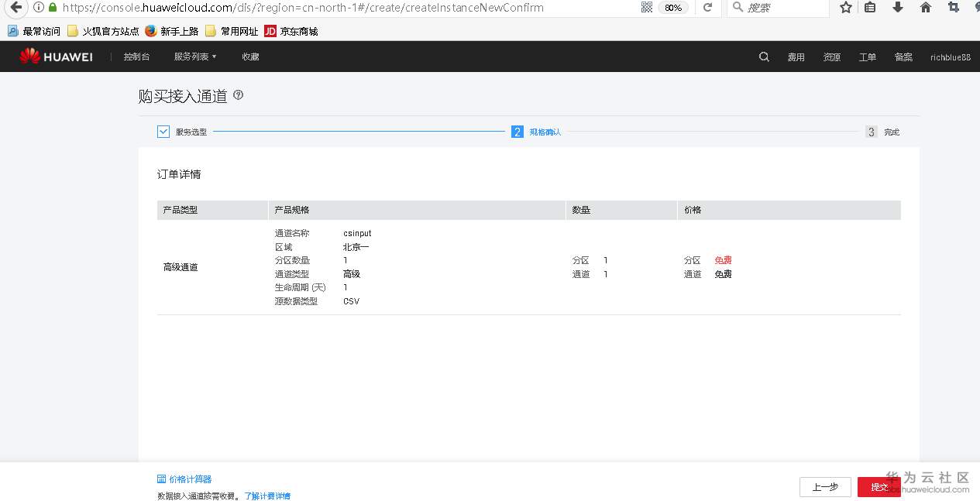The image size is (980, 501).
Task: Select 控制台 in the top navigation
Action: point(136,57)
